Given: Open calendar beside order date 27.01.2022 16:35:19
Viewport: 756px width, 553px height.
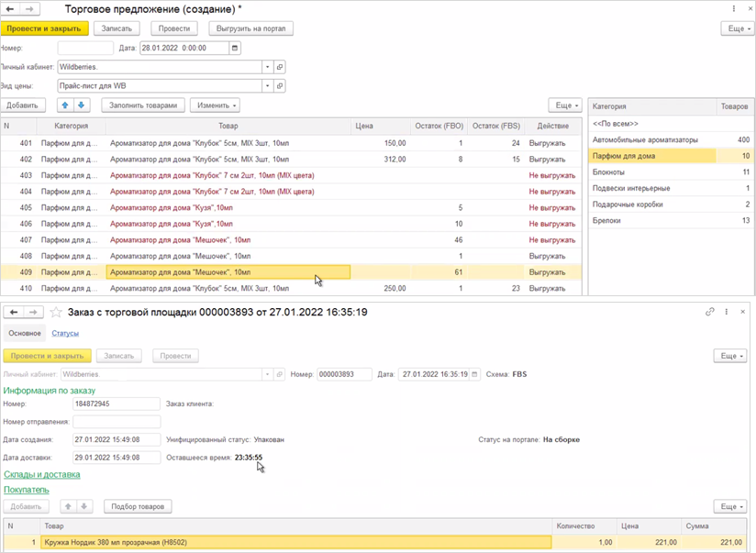Looking at the screenshot, I should pos(476,374).
